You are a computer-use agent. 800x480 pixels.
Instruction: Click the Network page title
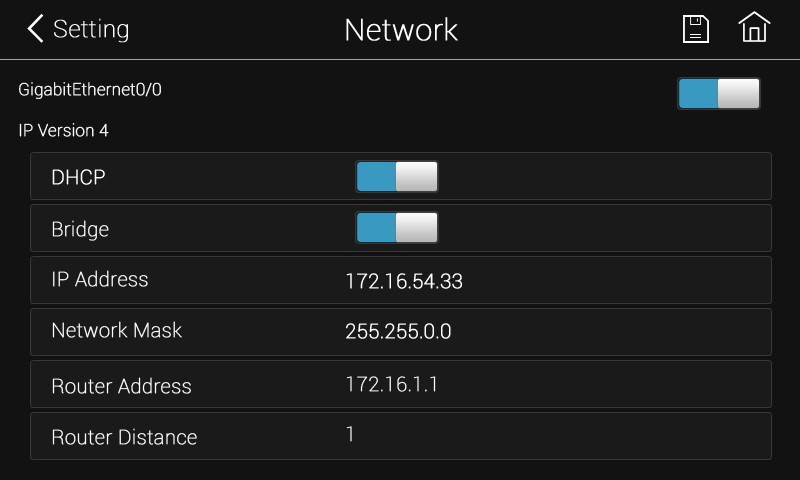click(401, 30)
